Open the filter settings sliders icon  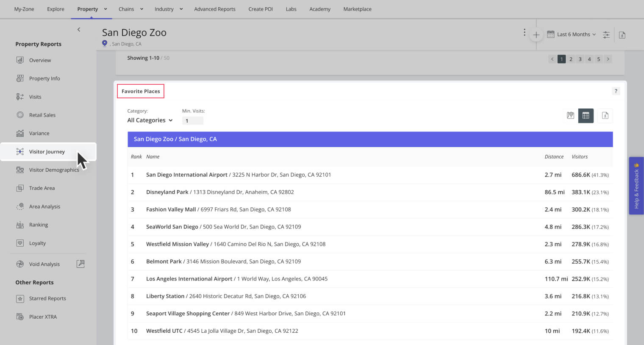[x=606, y=35]
